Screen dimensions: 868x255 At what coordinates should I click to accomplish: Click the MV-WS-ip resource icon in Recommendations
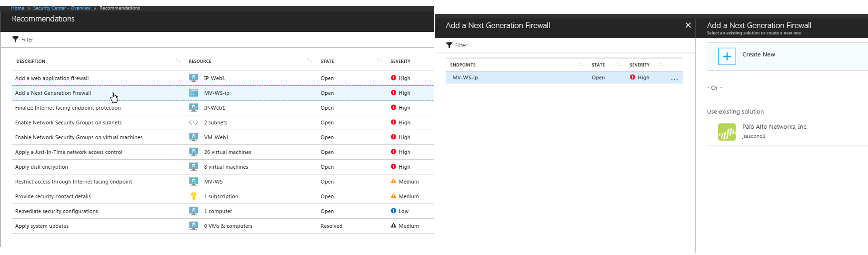193,93
